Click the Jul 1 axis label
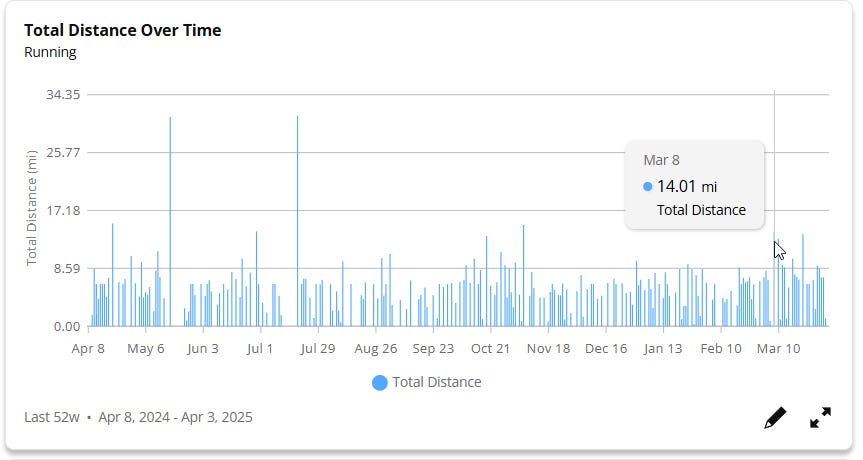 coord(260,349)
